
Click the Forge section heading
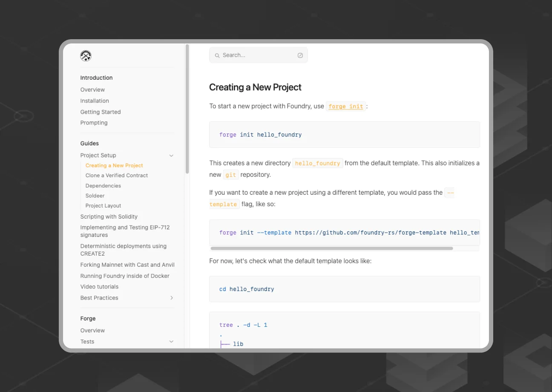(88, 319)
